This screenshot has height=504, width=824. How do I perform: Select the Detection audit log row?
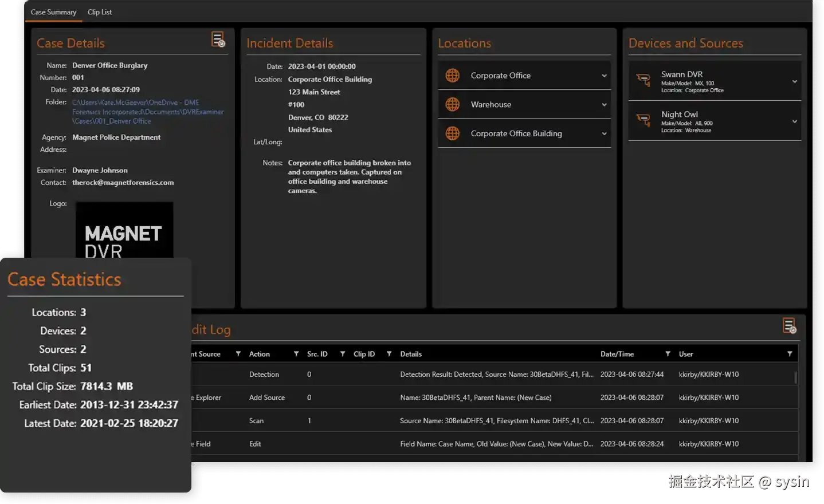point(494,375)
